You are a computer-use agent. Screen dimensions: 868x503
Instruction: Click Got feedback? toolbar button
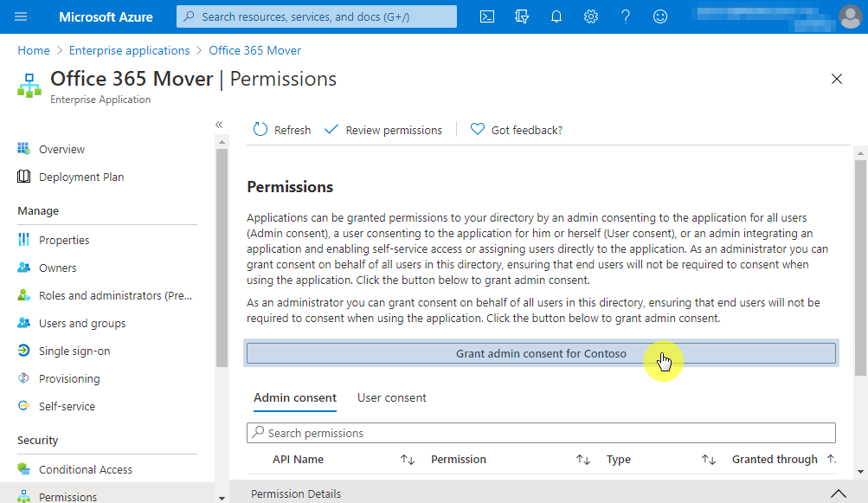click(x=516, y=130)
